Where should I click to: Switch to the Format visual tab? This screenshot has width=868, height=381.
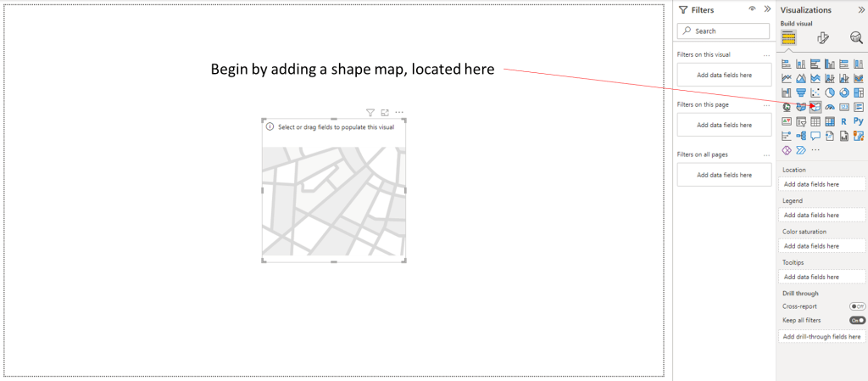tap(822, 37)
